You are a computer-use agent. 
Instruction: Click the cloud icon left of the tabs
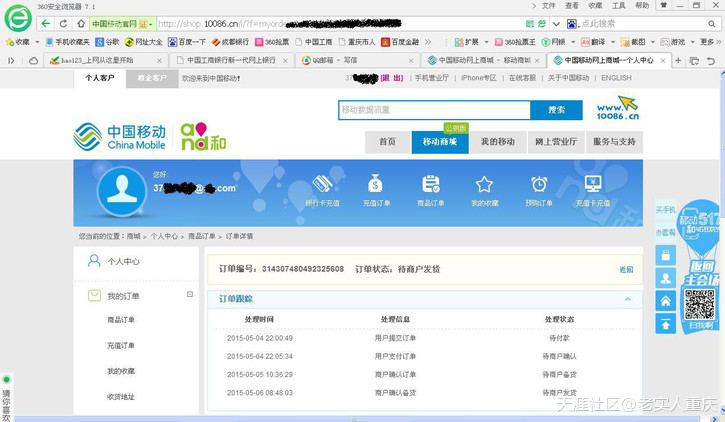click(33, 61)
